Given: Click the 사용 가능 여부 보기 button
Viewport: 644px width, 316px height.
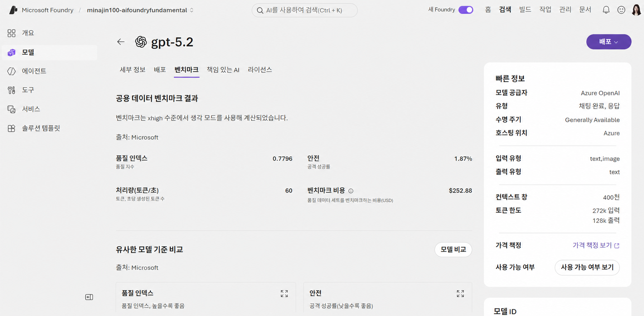Looking at the screenshot, I should click(587, 267).
